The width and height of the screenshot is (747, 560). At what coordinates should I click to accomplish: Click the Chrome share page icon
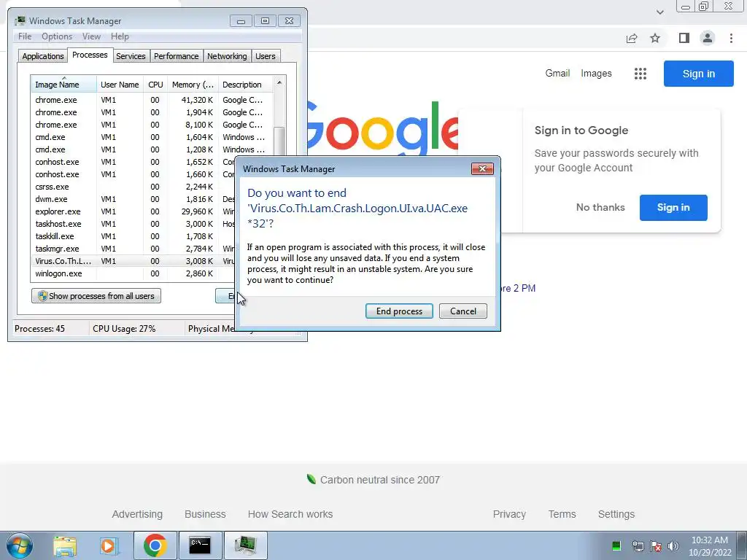(x=632, y=38)
